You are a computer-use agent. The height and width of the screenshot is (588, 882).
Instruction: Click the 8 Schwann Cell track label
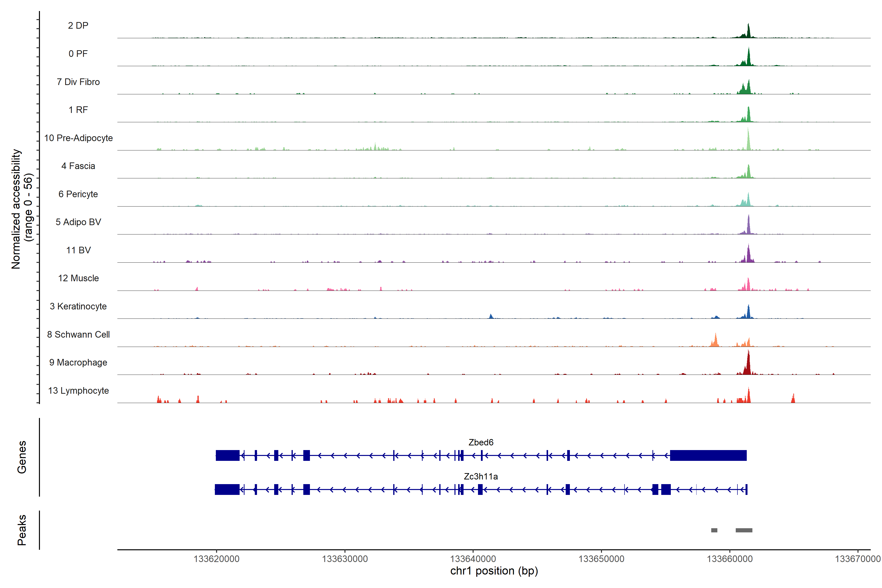(78, 334)
